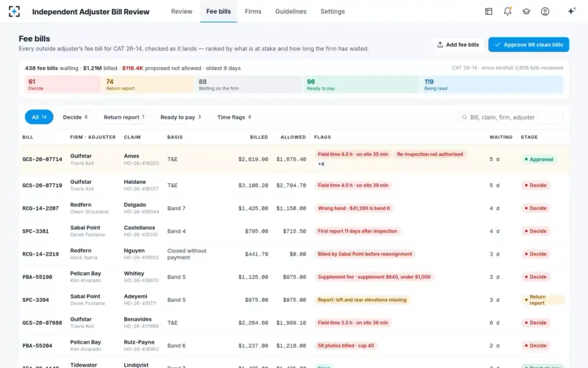The width and height of the screenshot is (588, 368).
Task: Filter the list by Decide chip
Action: (75, 117)
